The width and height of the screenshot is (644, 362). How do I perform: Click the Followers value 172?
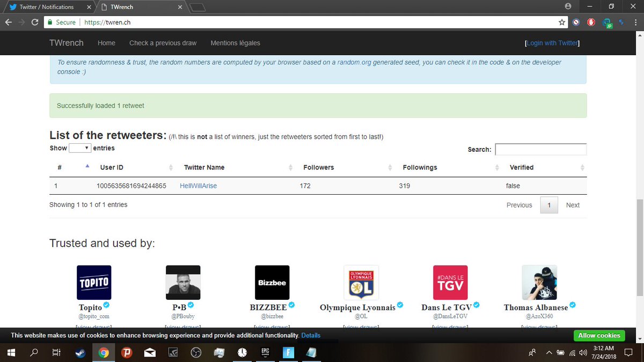(305, 186)
